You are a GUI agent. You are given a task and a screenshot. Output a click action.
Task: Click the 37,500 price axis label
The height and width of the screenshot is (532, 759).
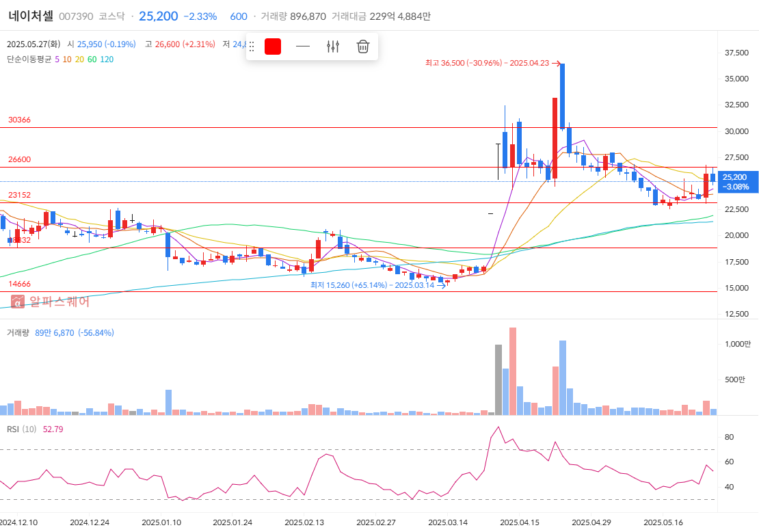(x=736, y=53)
